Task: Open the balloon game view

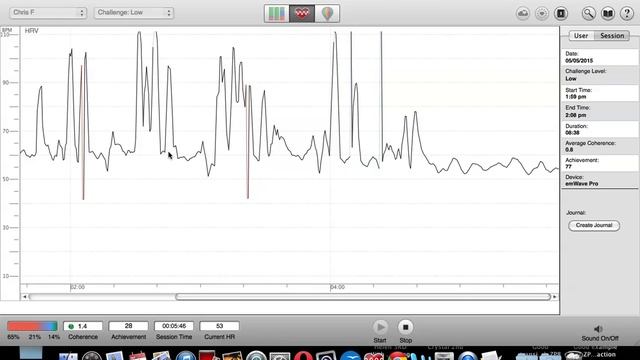Action: pyautogui.click(x=327, y=13)
